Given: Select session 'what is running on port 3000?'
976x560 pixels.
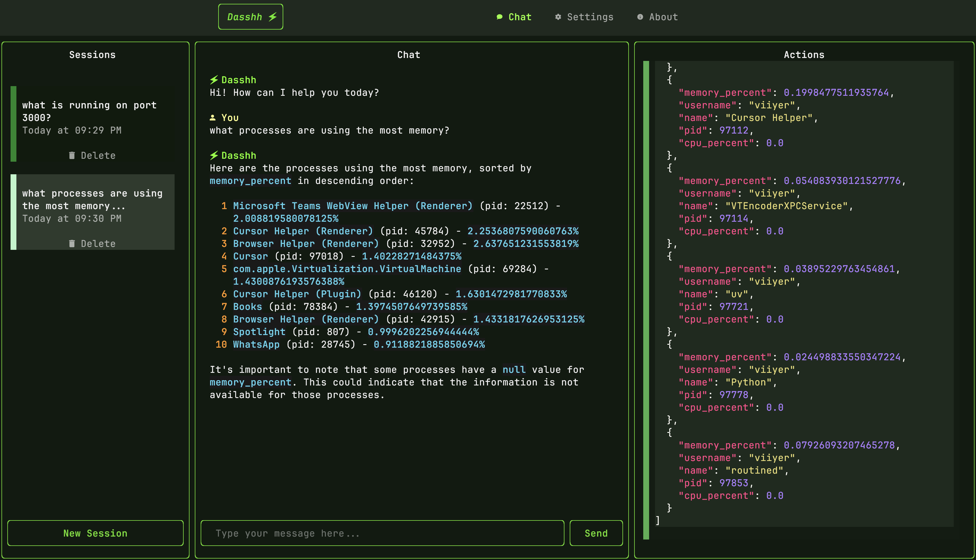Looking at the screenshot, I should (x=92, y=124).
